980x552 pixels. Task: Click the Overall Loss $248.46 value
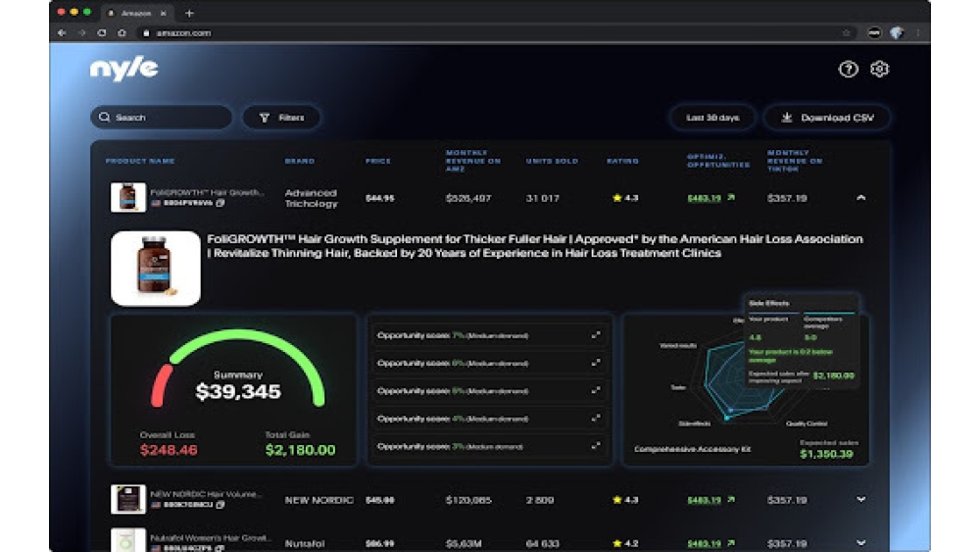[169, 450]
